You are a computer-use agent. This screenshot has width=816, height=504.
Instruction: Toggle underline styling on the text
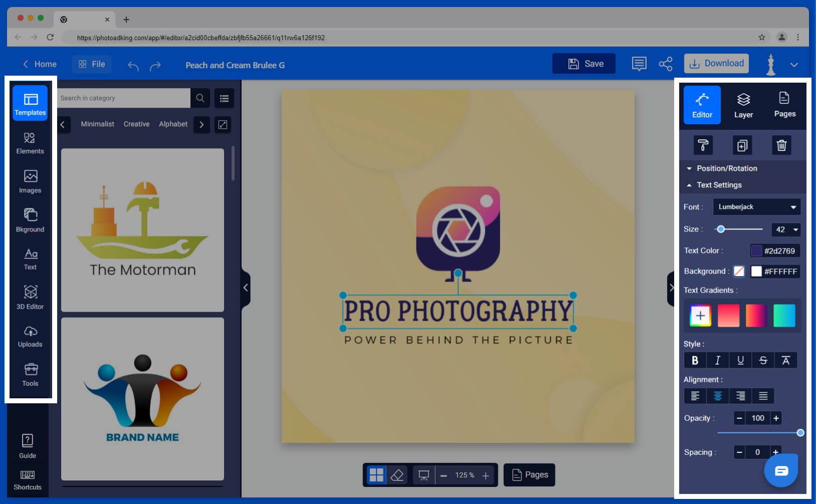(740, 360)
